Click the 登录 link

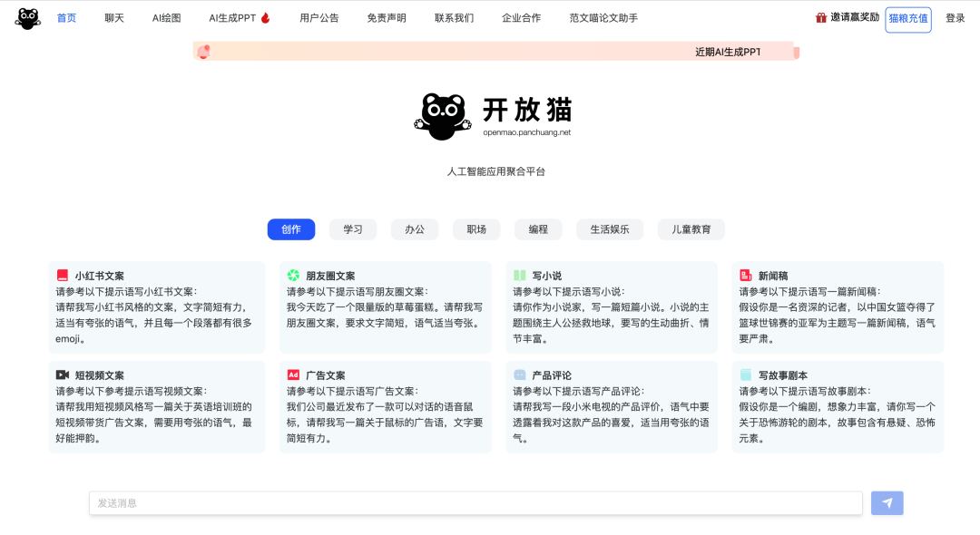coord(955,17)
